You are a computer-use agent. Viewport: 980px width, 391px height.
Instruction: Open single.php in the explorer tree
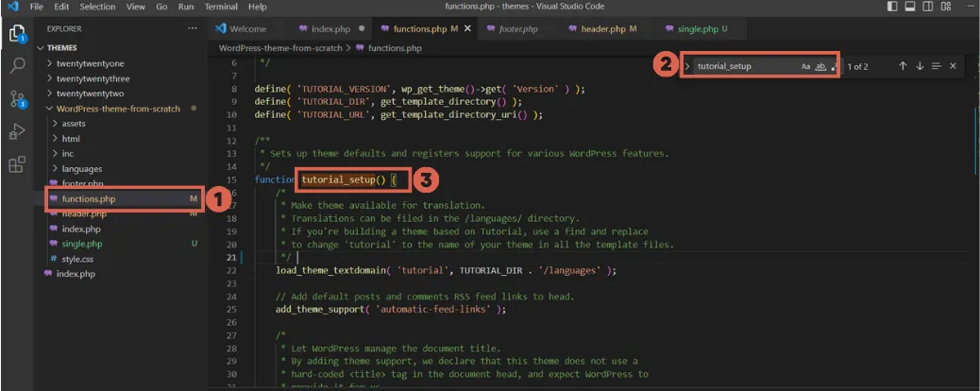pos(82,244)
